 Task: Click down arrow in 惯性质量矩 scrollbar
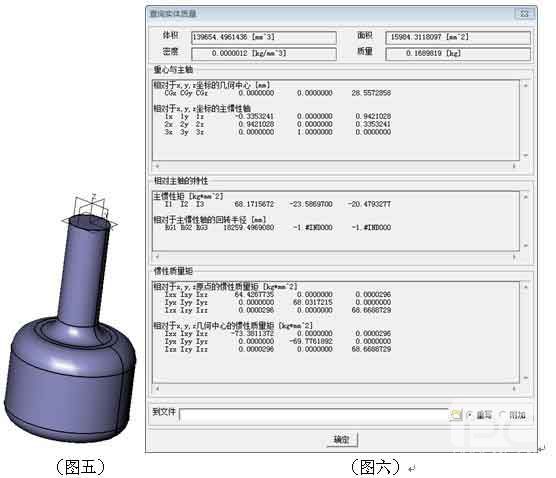(526, 378)
